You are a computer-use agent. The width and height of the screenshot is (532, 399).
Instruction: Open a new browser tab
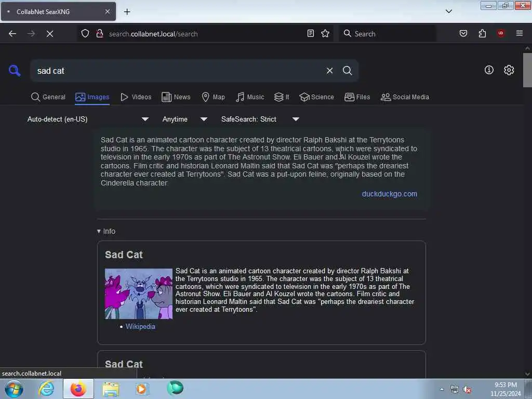pyautogui.click(x=127, y=11)
